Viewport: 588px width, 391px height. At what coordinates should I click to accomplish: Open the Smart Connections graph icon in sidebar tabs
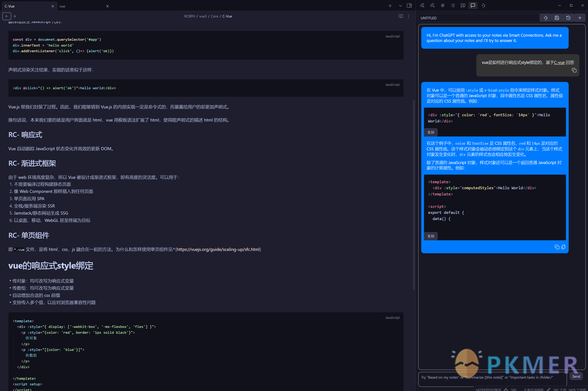[x=483, y=5]
